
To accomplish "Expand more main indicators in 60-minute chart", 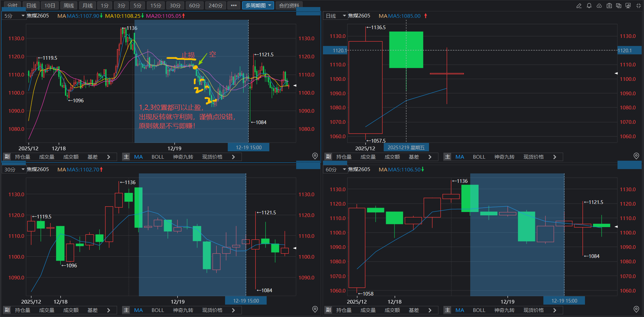I will 555,310.
